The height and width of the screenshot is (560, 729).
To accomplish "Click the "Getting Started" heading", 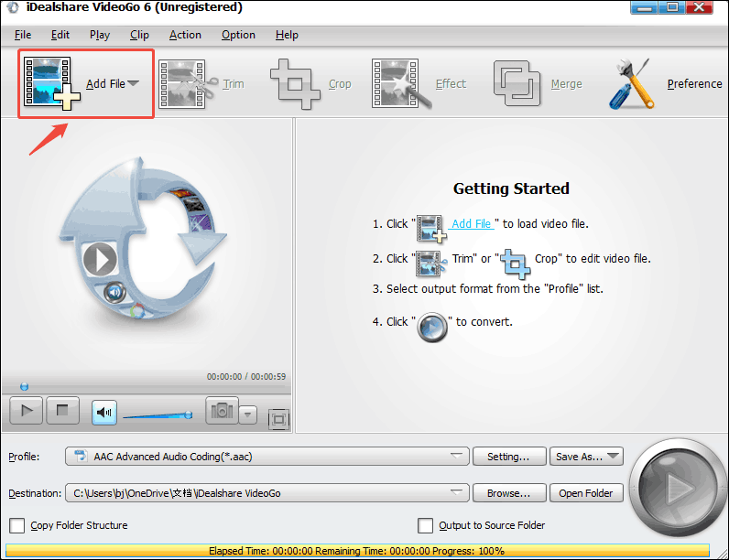I will tap(511, 188).
